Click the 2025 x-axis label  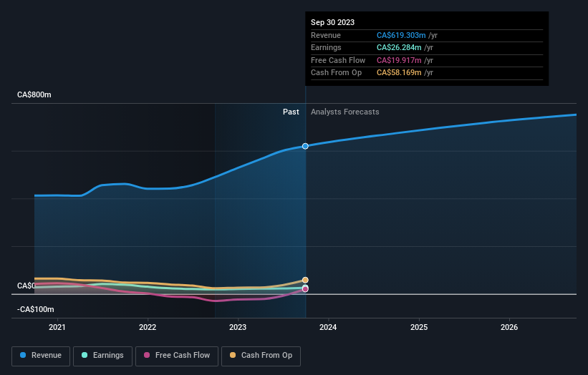[x=419, y=327]
